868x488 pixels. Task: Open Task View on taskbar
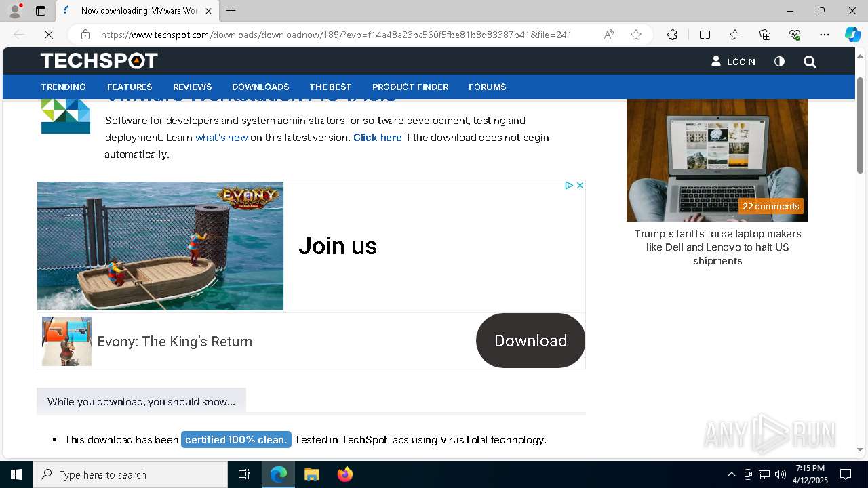coord(244,474)
